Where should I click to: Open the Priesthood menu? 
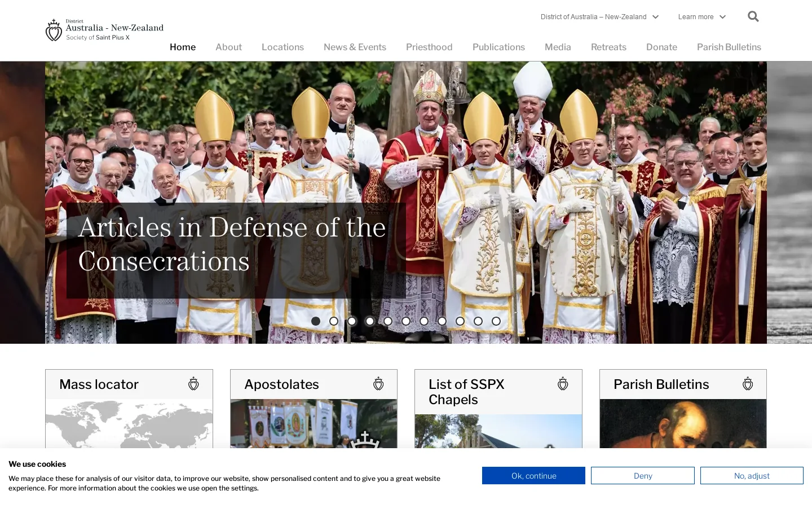tap(429, 47)
